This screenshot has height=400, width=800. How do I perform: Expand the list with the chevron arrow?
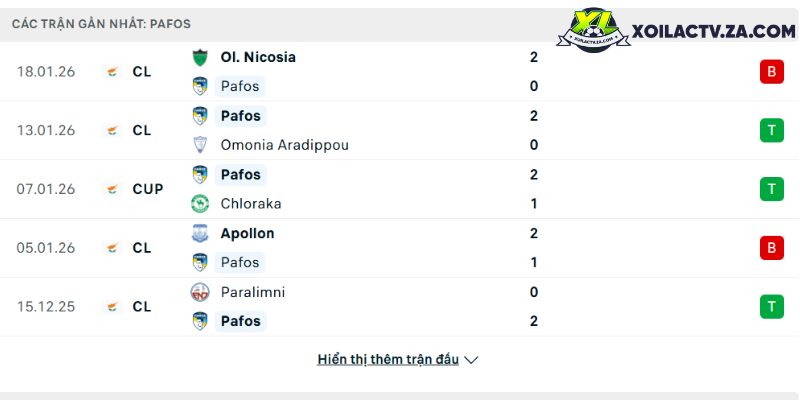point(472,360)
